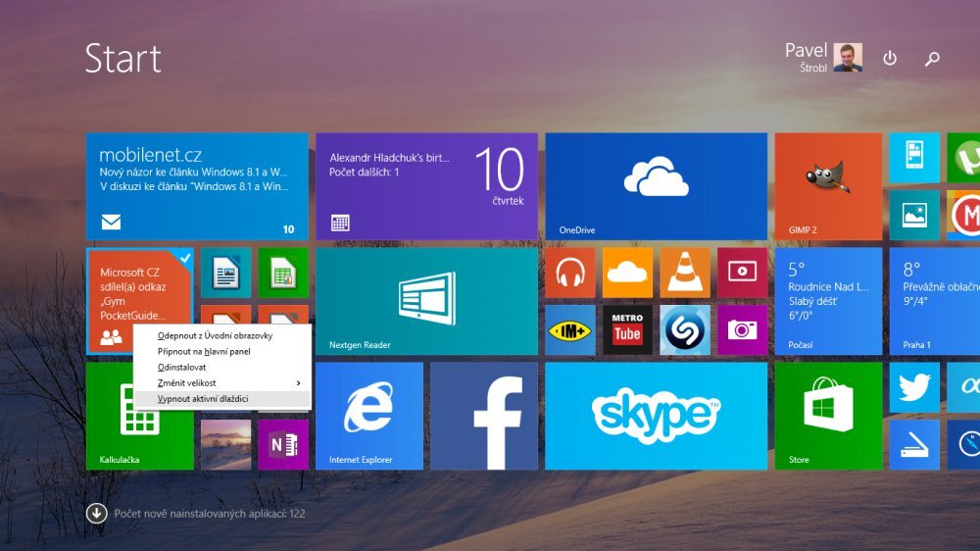Open the search magnifier icon
The width and height of the screenshot is (980, 551).
pos(932,58)
